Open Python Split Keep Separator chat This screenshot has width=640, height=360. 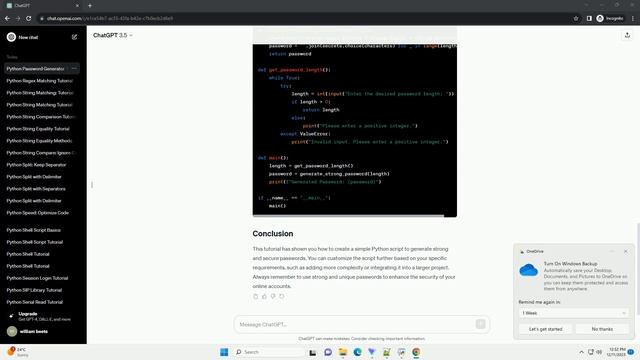36,165
